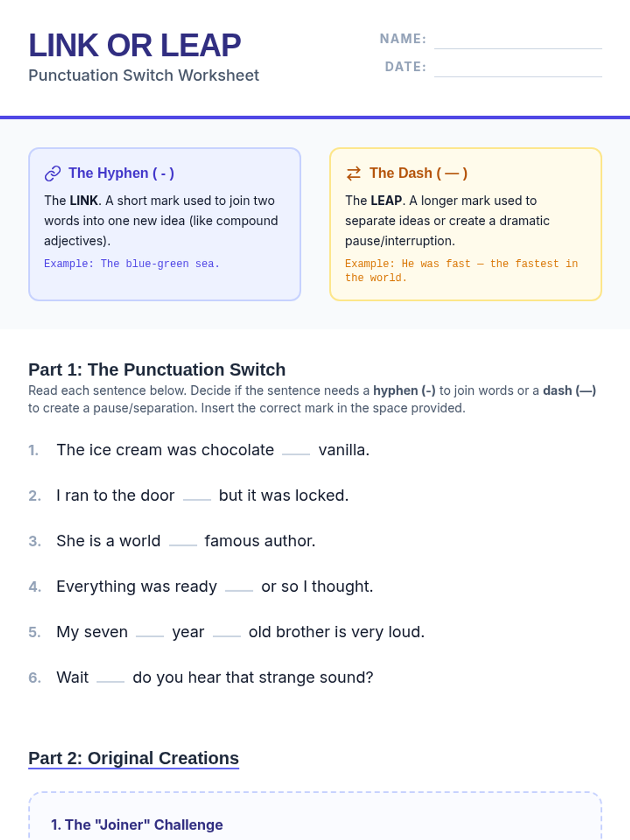
Task: Click the Part 1: The Punctuation Switch heading
Action: (x=157, y=370)
